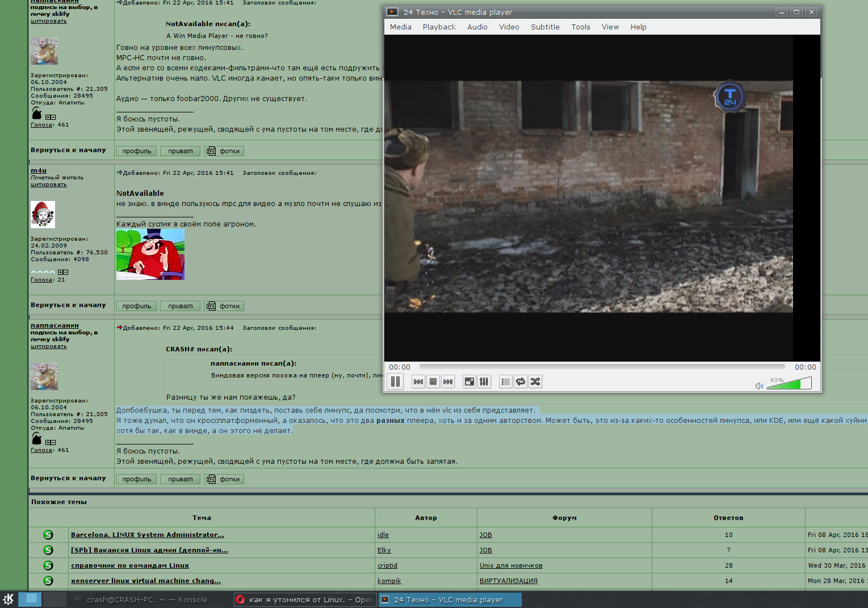This screenshot has width=868, height=608.
Task: Open author Elky profile link
Action: click(x=384, y=550)
